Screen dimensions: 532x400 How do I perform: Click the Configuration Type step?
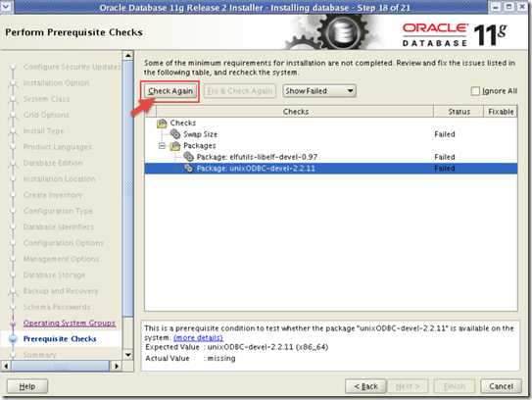click(58, 211)
